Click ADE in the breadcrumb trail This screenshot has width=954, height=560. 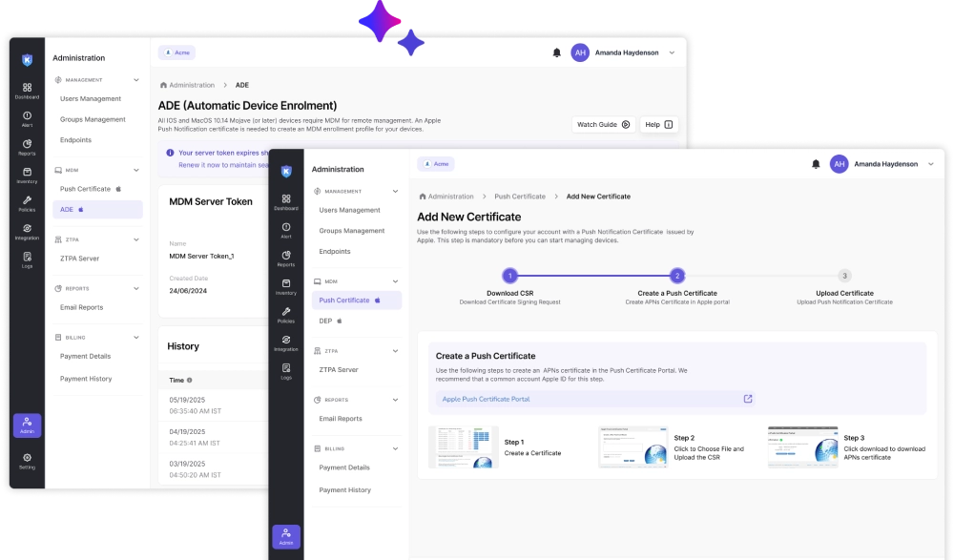[241, 85]
